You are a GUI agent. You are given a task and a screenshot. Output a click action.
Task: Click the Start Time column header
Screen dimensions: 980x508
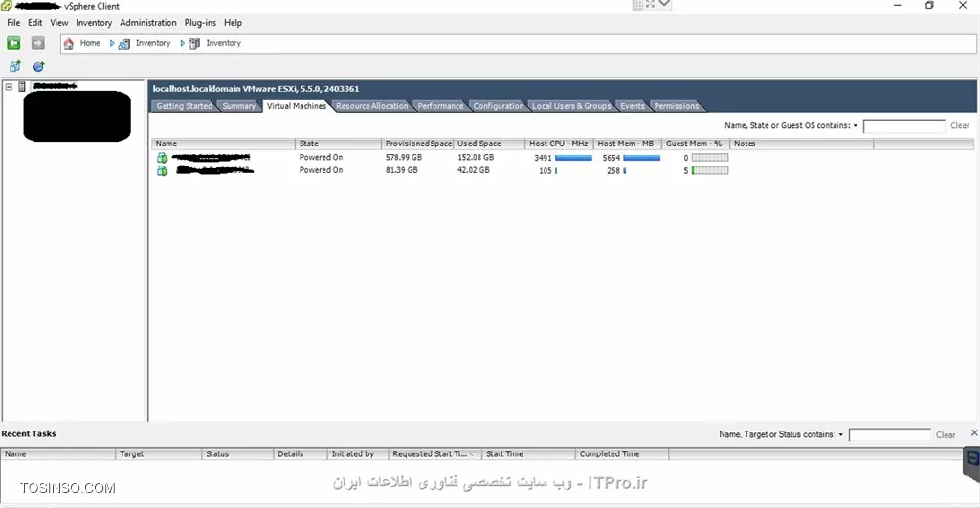click(x=528, y=454)
